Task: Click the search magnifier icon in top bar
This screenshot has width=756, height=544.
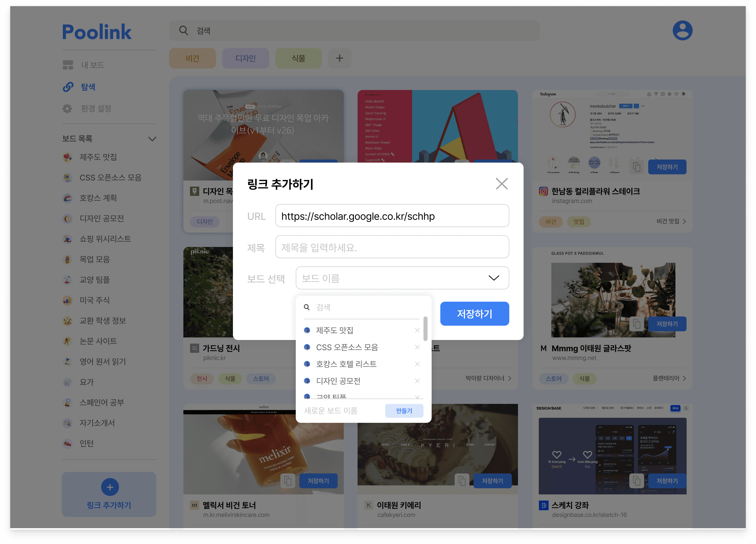Action: click(184, 30)
